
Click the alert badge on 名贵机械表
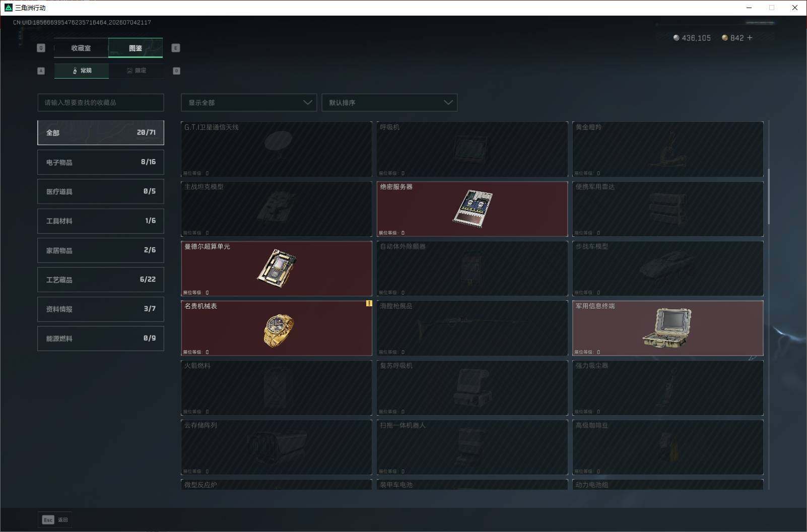point(369,303)
